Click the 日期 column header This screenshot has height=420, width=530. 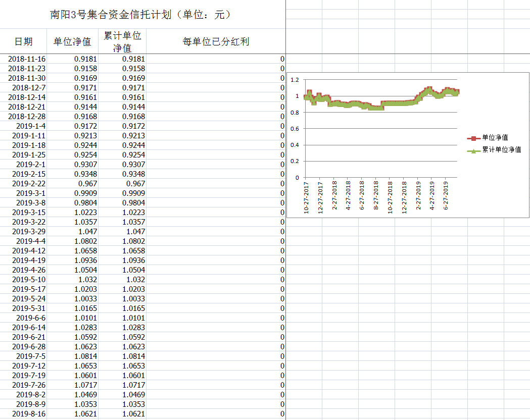[23, 41]
